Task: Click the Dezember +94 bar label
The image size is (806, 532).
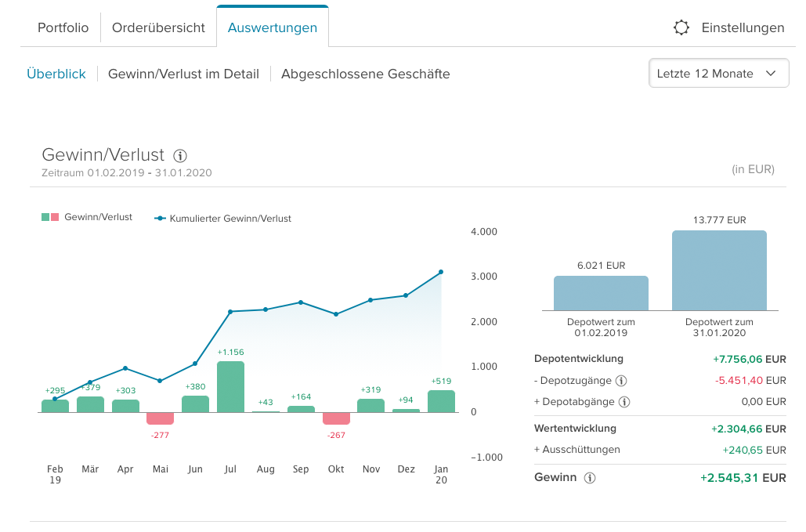Action: [406, 400]
